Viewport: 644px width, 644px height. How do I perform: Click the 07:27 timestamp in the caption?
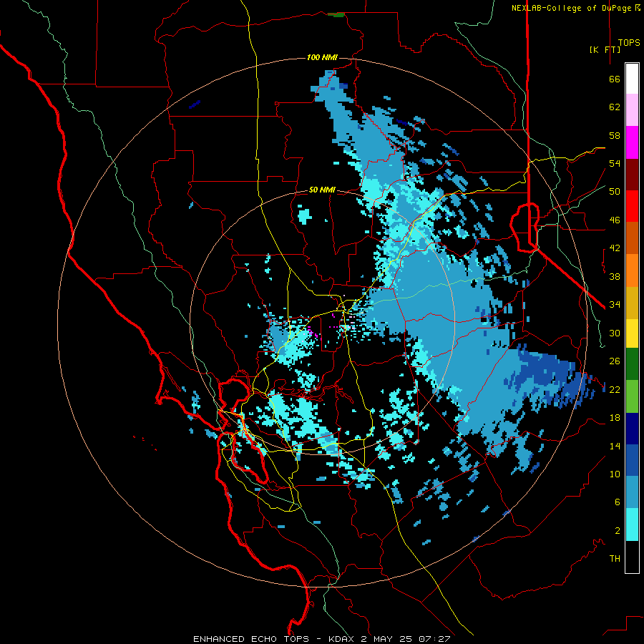click(434, 639)
